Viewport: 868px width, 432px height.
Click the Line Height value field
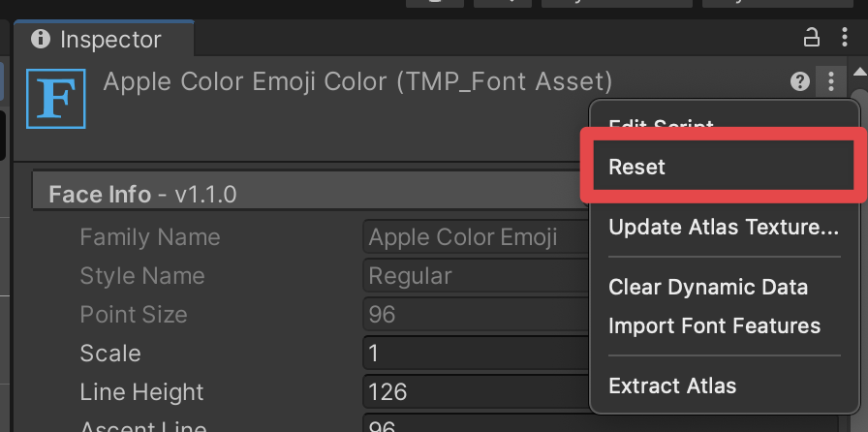click(475, 392)
